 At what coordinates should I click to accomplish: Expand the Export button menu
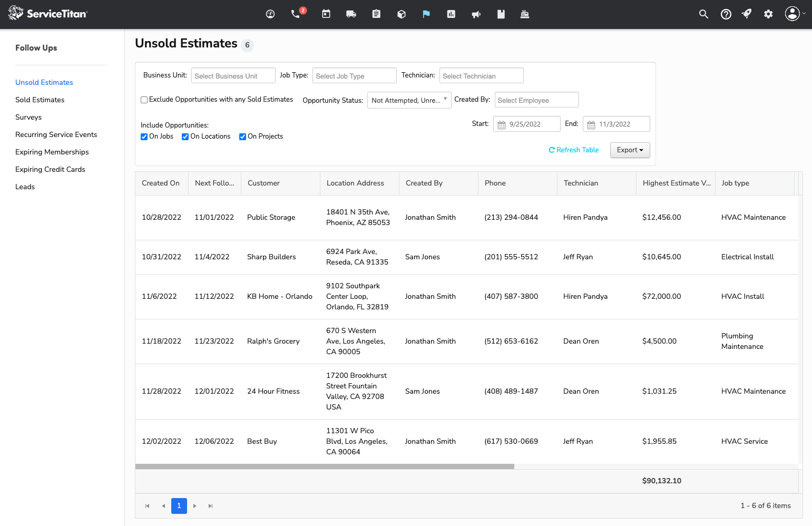(x=630, y=150)
